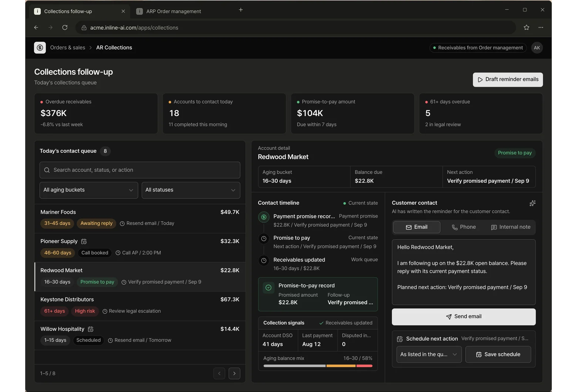Switch to the Phone contact tab

pos(464,227)
